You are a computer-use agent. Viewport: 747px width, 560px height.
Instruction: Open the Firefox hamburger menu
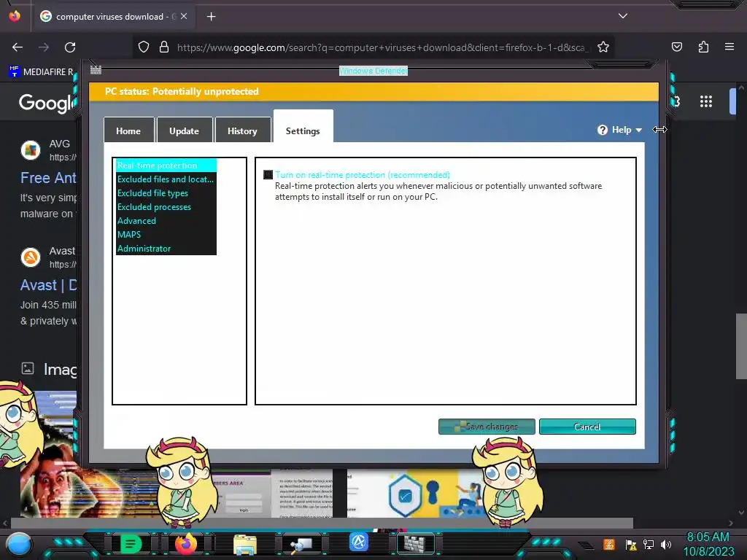[729, 47]
